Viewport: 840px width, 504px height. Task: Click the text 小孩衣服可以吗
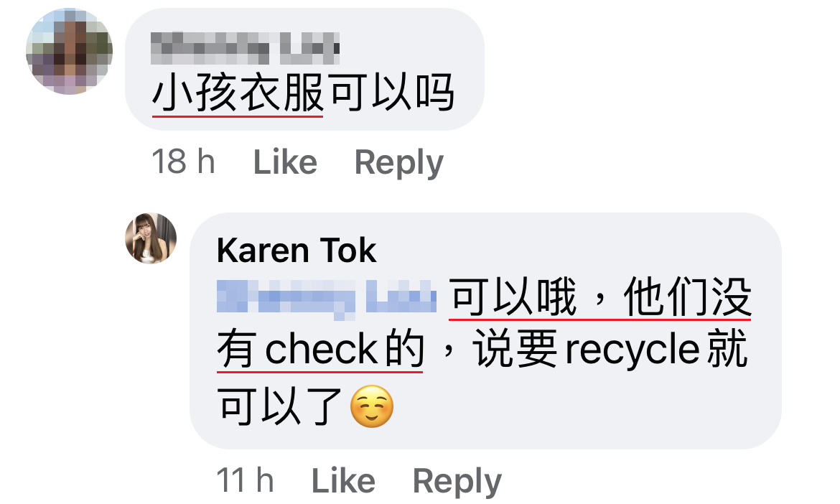[x=304, y=93]
